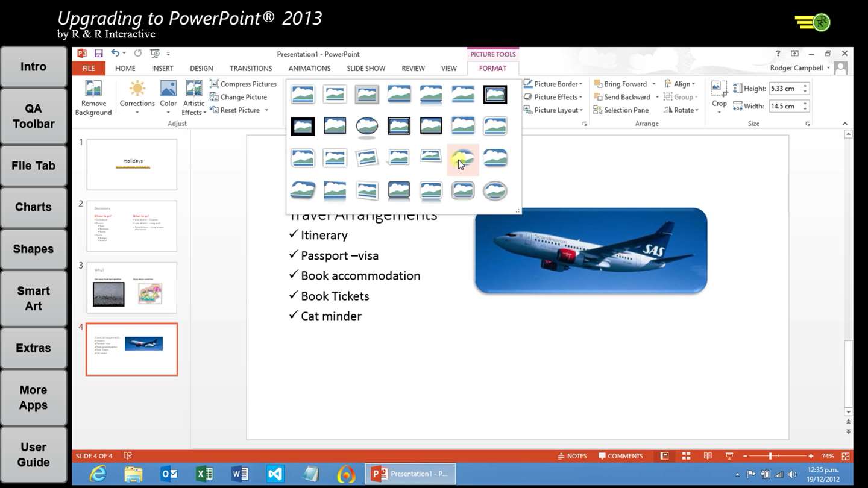
Task: Open the Picture Effects dropdown
Action: coord(553,97)
